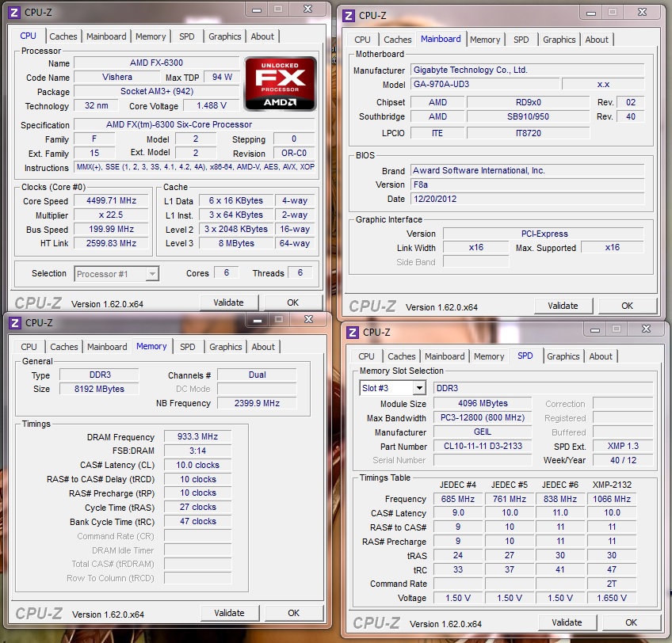
Task: Click the Part Number CL10-11-11 D3-2133
Action: point(483,446)
